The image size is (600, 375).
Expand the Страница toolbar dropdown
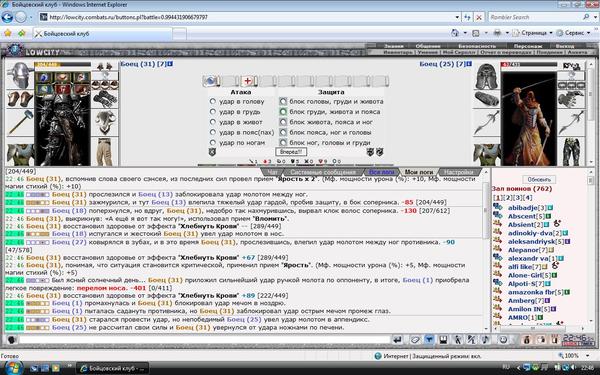551,33
